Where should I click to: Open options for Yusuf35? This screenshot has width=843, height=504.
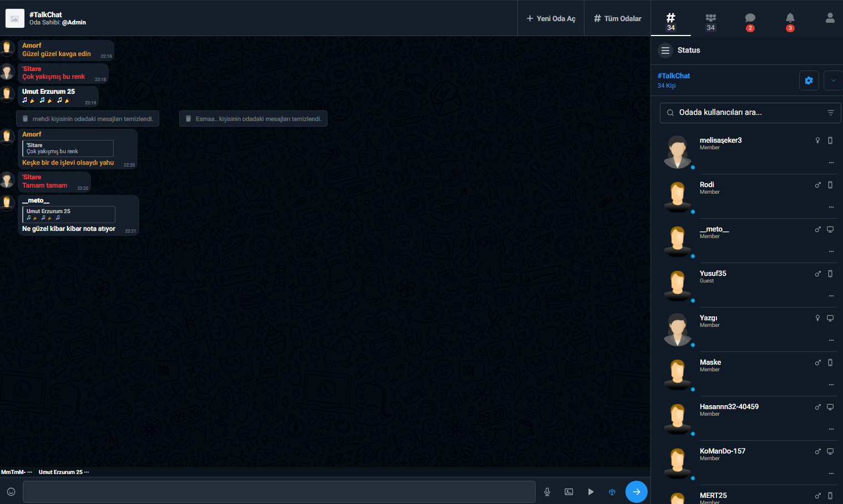tap(831, 296)
